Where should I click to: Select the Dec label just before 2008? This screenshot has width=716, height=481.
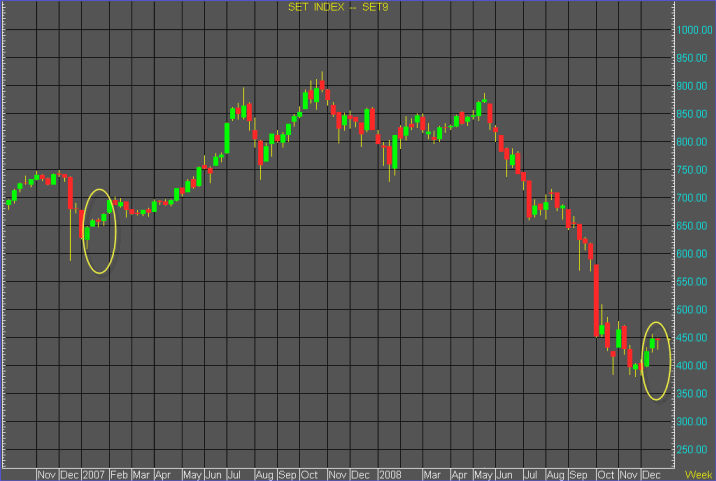point(360,475)
